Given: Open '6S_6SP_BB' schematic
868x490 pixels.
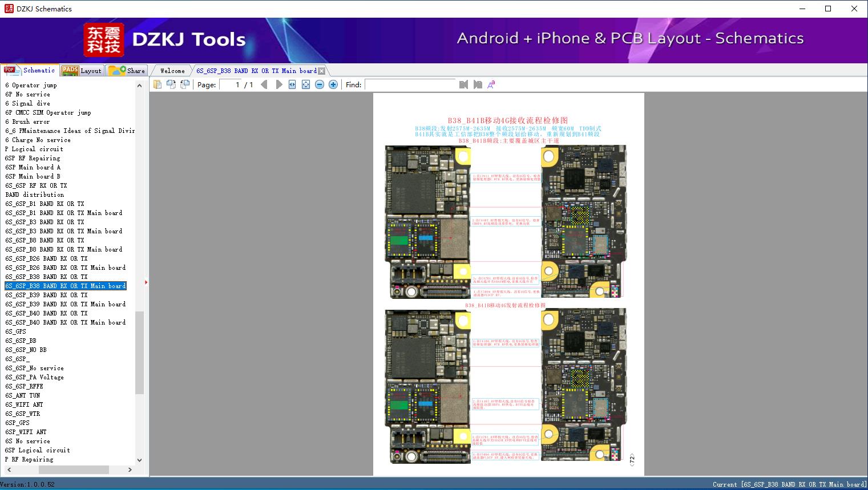Looking at the screenshot, I should click(21, 341).
